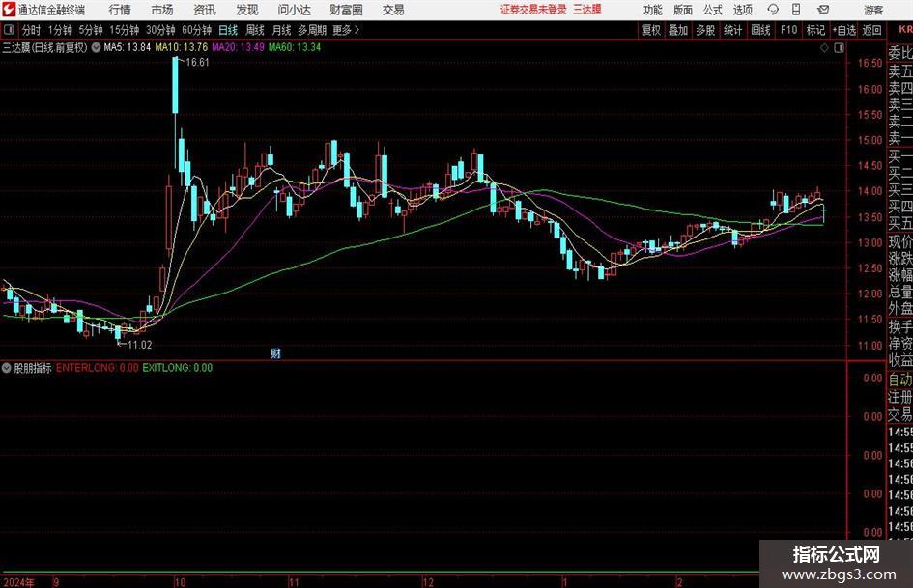The width and height of the screenshot is (913, 588).
Task: Open the 行情 menu
Action: [120, 10]
